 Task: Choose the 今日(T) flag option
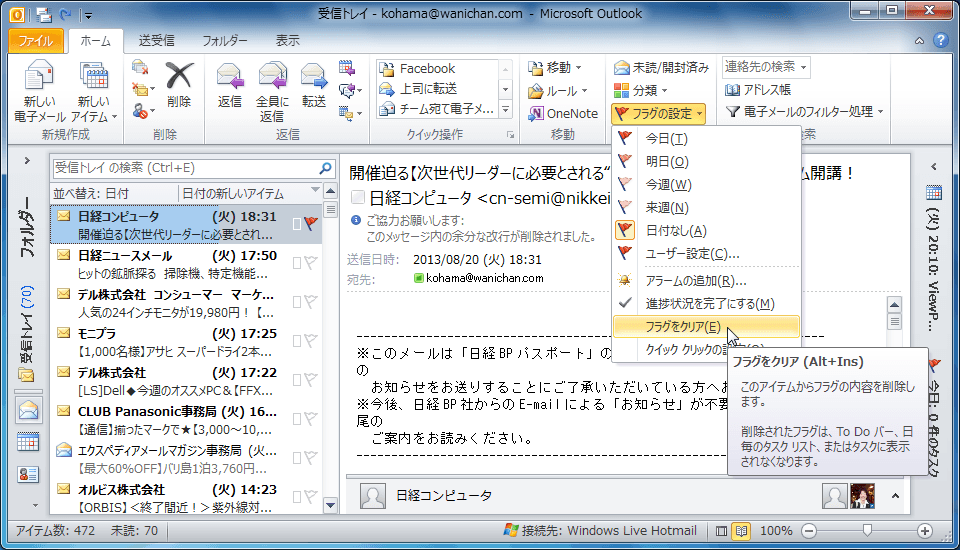707,138
